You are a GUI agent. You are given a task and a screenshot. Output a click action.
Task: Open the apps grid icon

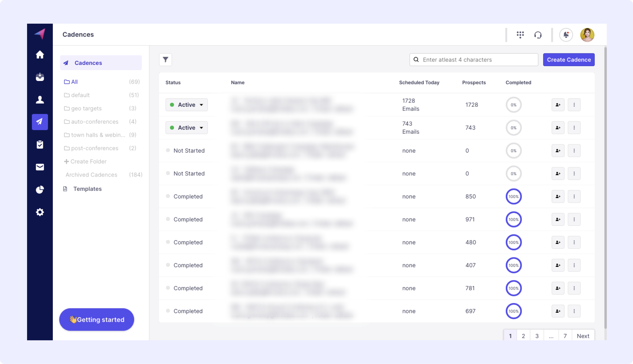tap(520, 35)
